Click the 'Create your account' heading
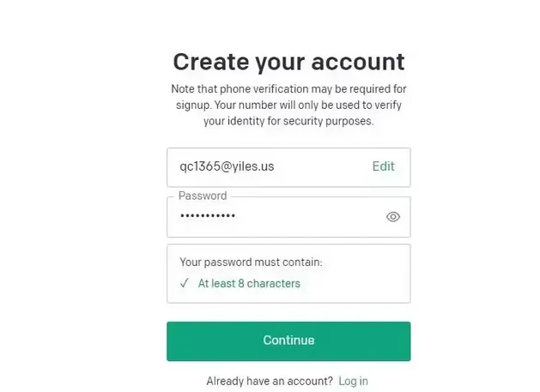 pos(288,62)
